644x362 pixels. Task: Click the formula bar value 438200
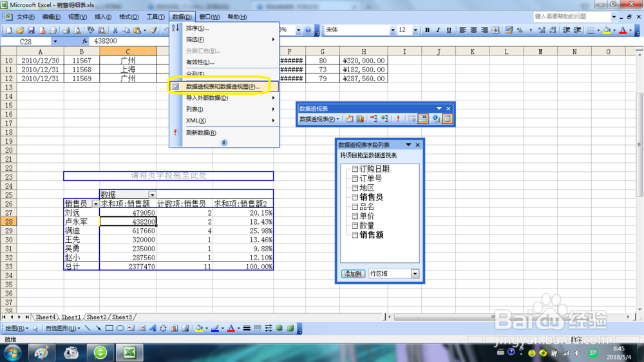coord(106,41)
